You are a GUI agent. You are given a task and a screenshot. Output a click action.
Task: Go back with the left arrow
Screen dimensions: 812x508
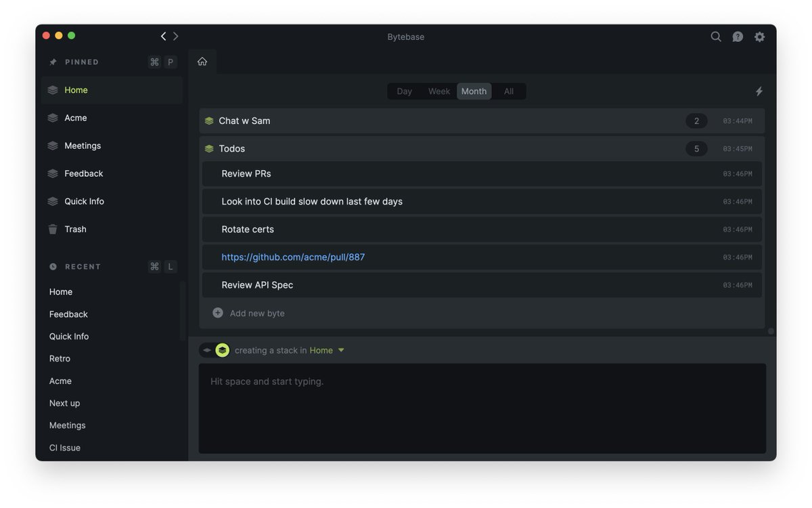pyautogui.click(x=163, y=36)
